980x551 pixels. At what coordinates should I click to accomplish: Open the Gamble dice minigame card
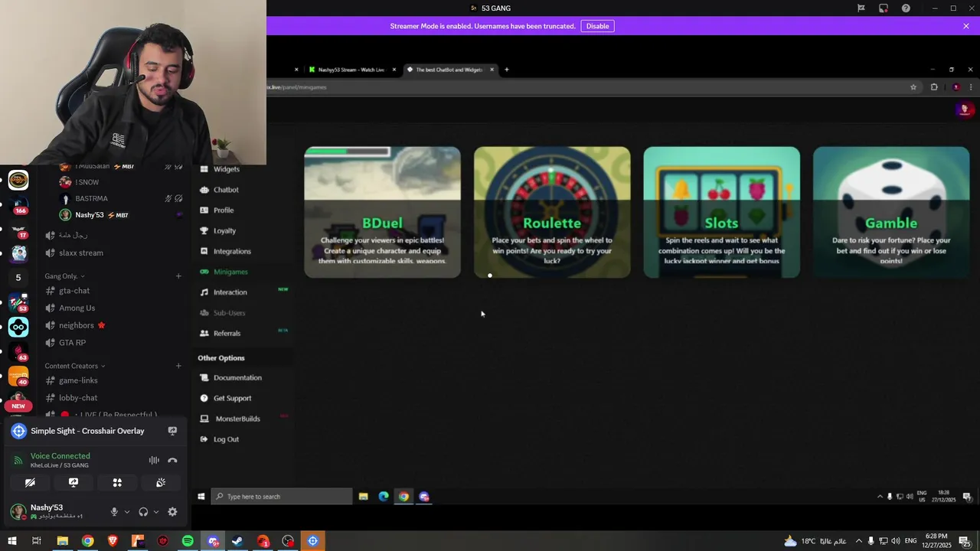point(891,212)
